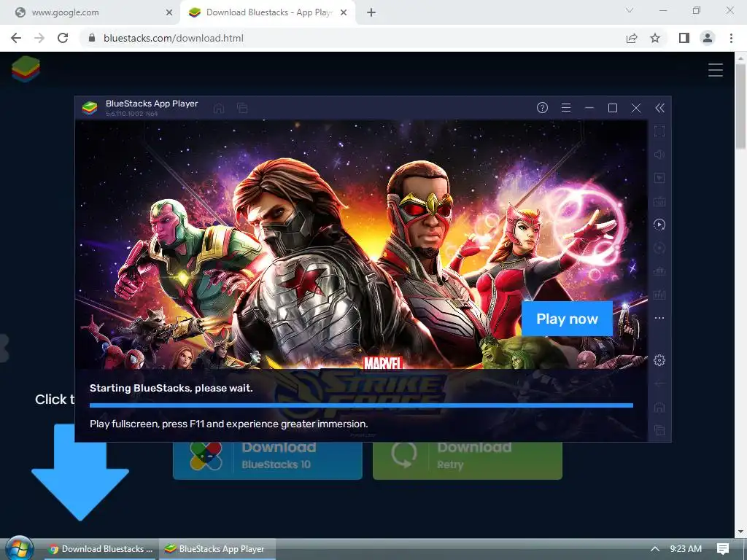Click the page vertical scrollbar thumb
Viewport: 747px width, 560px height.
[740, 106]
